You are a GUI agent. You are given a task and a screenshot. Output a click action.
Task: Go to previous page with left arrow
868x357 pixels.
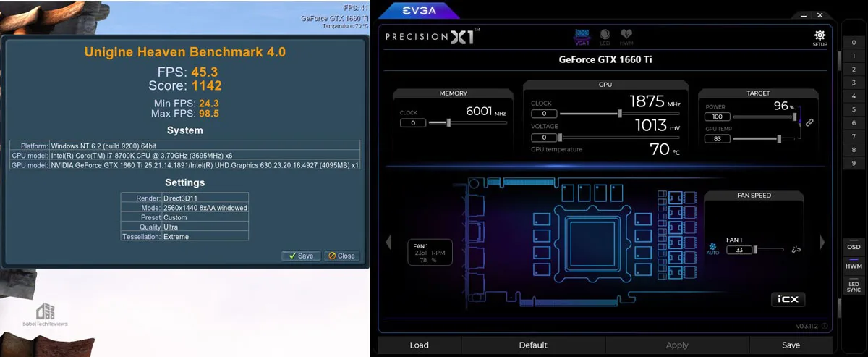(388, 242)
